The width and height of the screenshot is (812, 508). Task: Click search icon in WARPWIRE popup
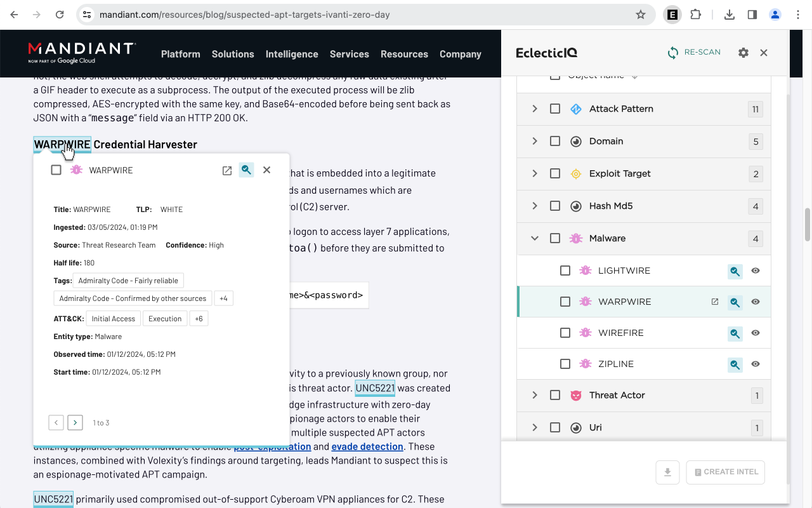(x=246, y=170)
